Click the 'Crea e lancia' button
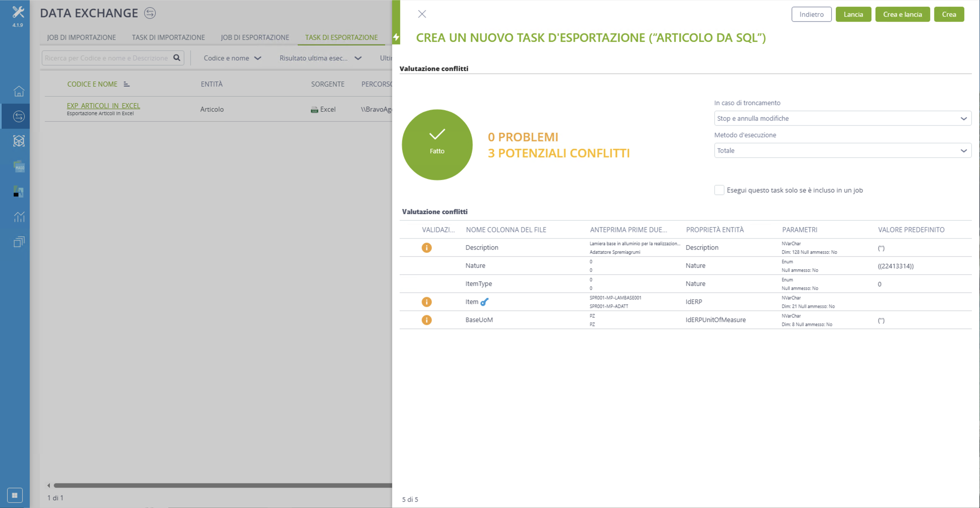The width and height of the screenshot is (980, 508). coord(902,14)
